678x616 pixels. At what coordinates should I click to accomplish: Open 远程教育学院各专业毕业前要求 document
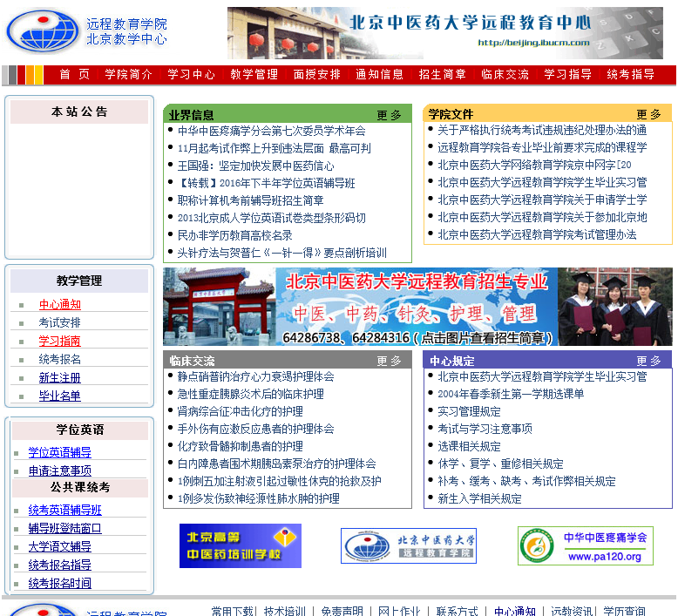[x=542, y=147]
